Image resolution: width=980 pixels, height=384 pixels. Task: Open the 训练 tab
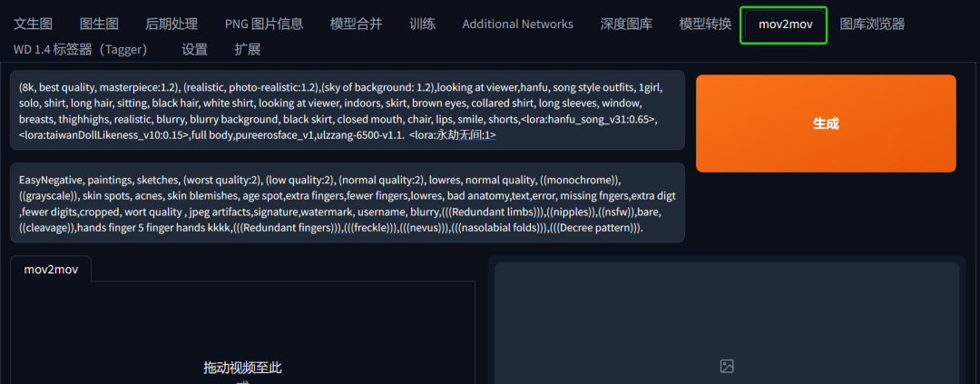pos(423,25)
